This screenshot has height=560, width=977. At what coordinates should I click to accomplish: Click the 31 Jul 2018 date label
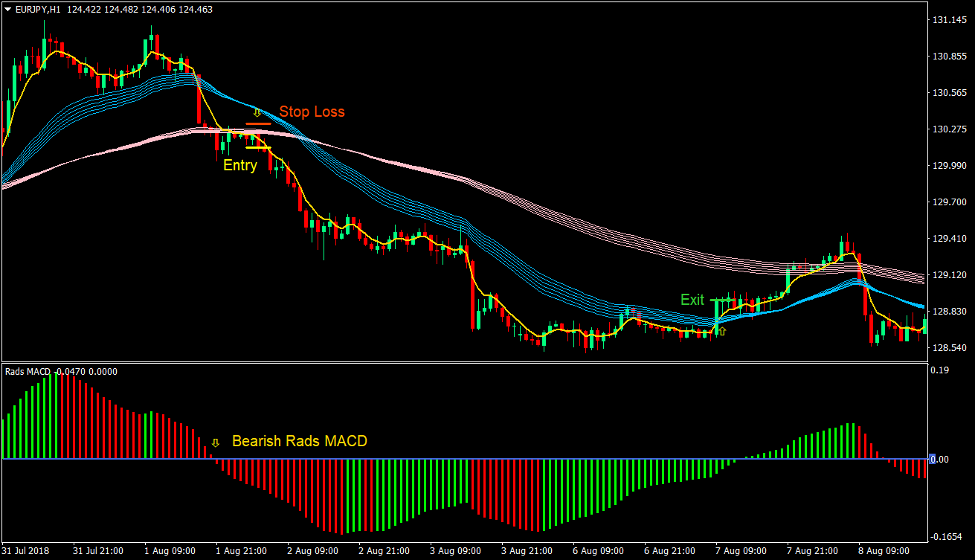26,551
